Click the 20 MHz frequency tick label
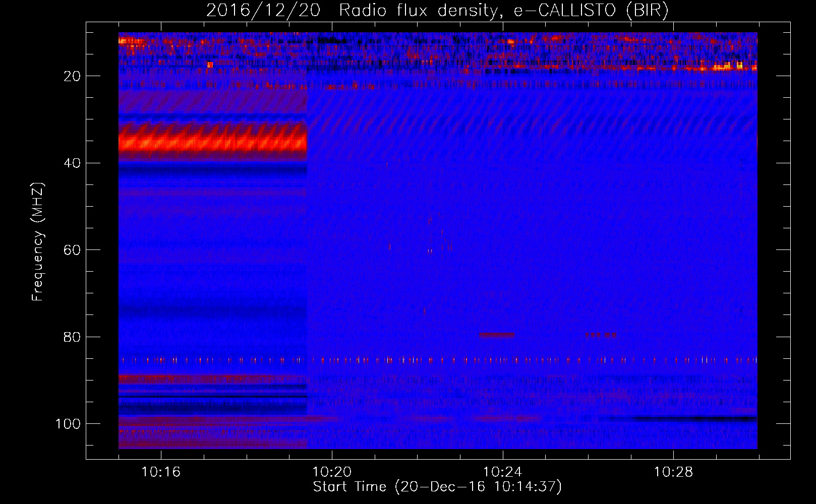 72,76
